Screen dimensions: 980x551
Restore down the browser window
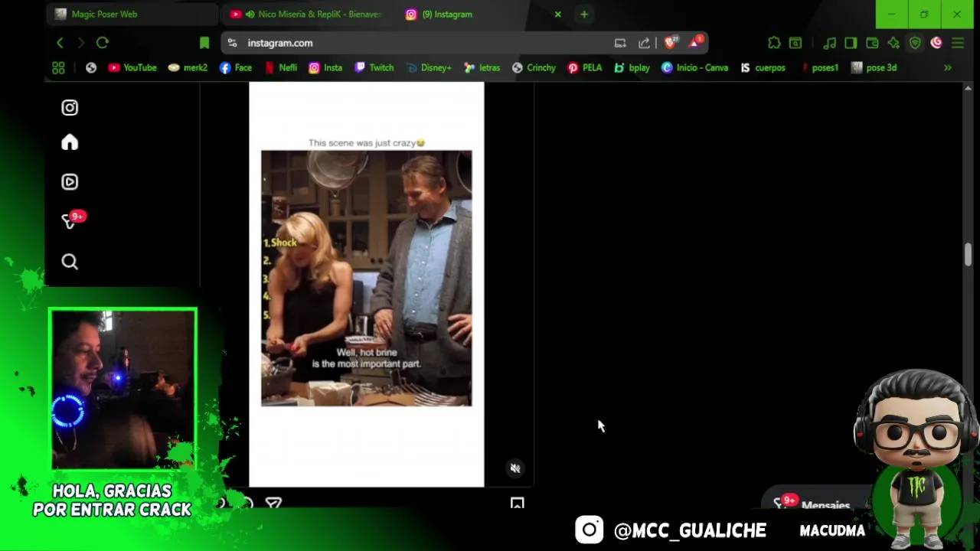tap(924, 14)
